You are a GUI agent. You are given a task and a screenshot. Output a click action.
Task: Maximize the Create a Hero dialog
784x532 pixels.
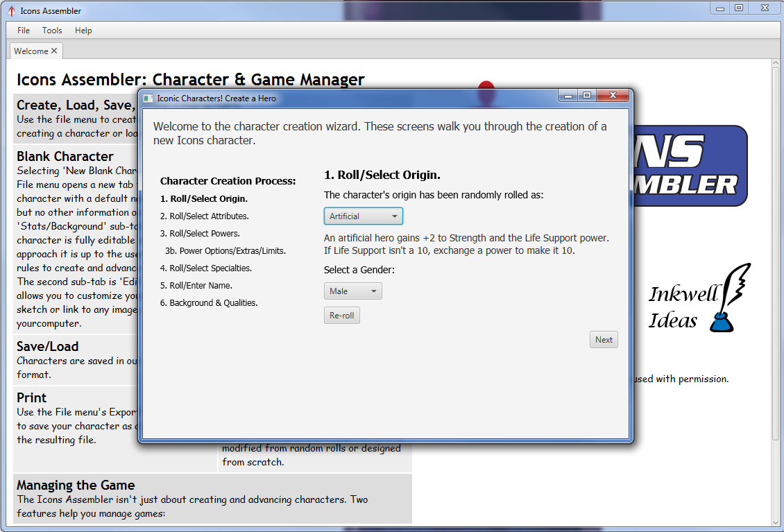coord(587,96)
